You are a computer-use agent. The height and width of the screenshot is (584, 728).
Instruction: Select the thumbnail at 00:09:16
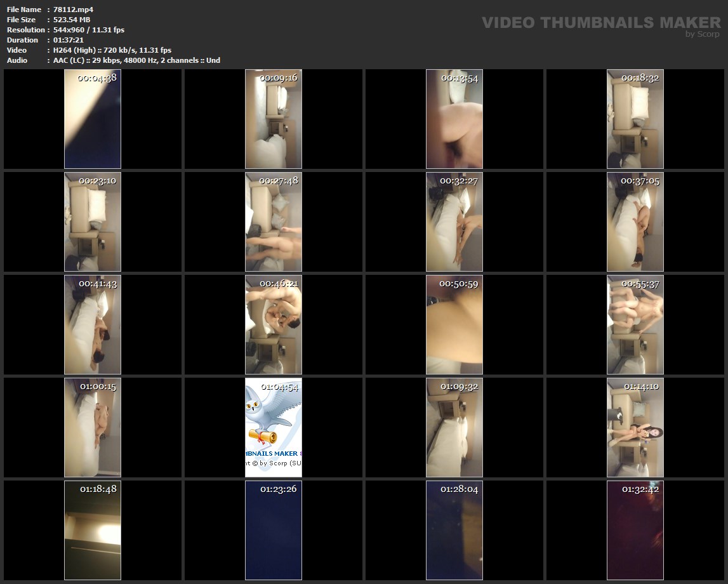(274, 119)
